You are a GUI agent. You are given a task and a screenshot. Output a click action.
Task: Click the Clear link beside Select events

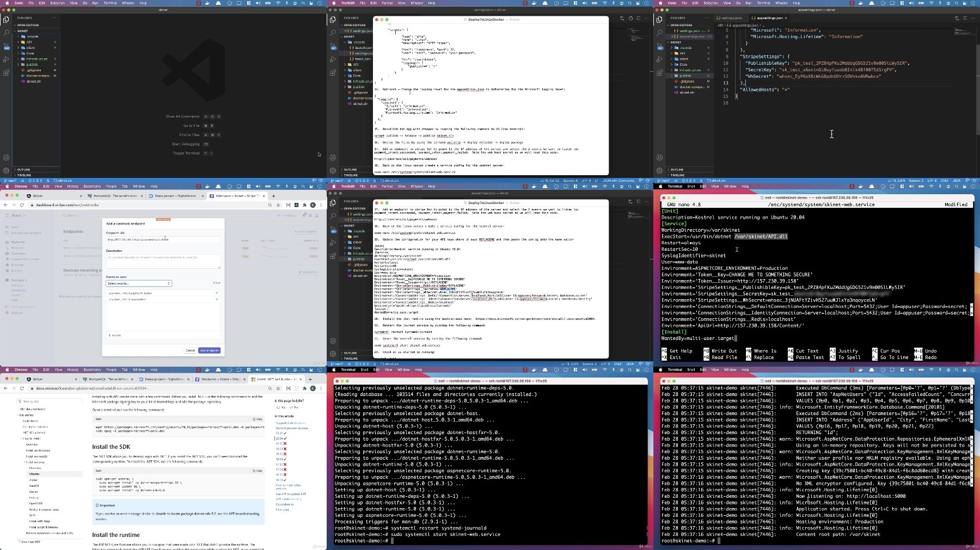tap(217, 283)
